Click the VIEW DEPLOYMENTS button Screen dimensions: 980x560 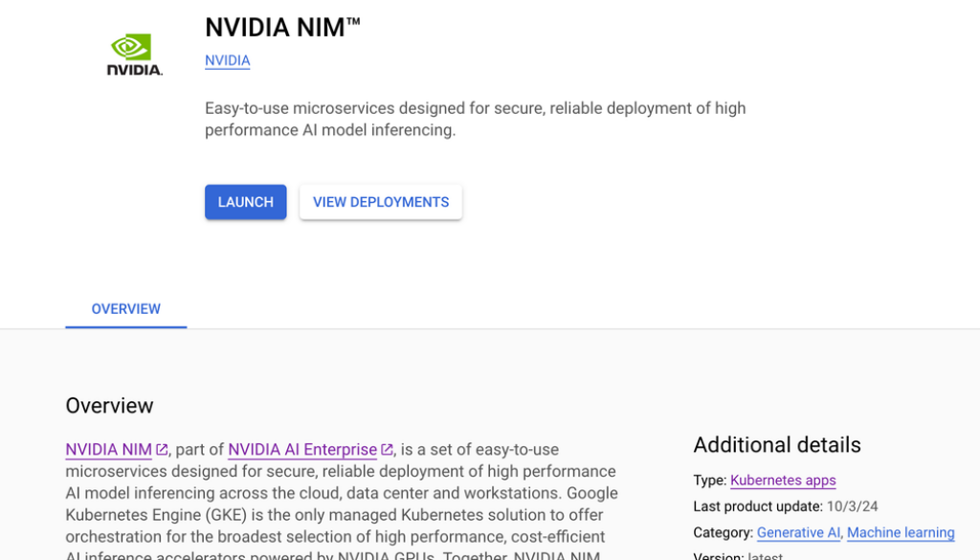380,202
